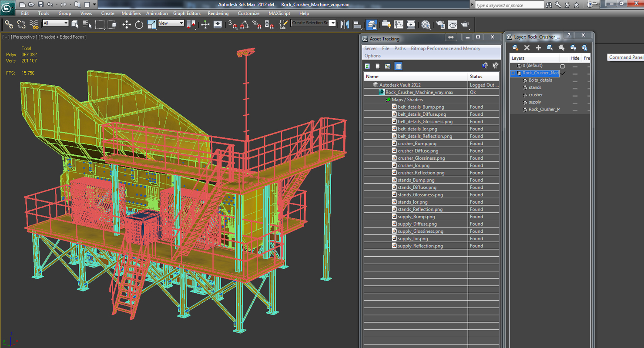Click Create New Layer icon in Layer dialog

pyautogui.click(x=515, y=48)
